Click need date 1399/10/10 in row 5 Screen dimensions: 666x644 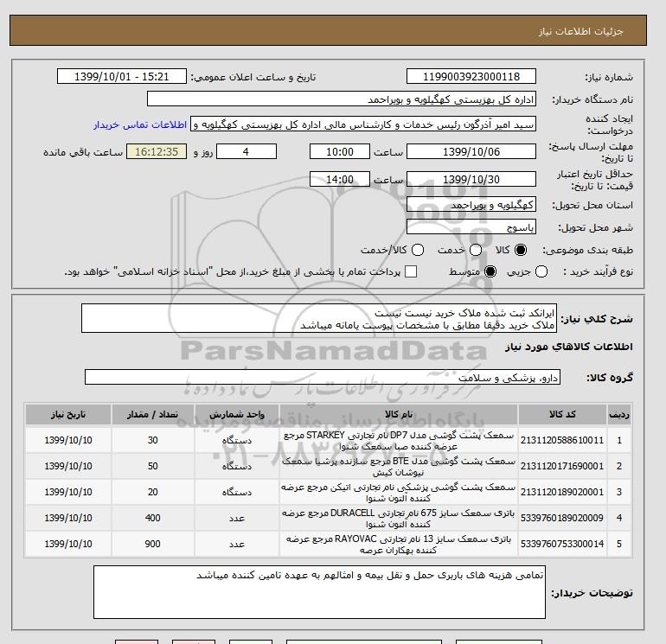(68, 544)
